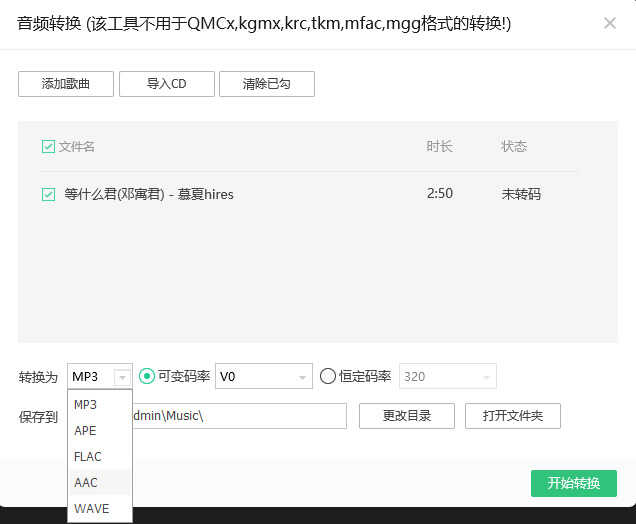The height and width of the screenshot is (524, 636).
Task: Click the 更改目录 button
Action: 407,416
